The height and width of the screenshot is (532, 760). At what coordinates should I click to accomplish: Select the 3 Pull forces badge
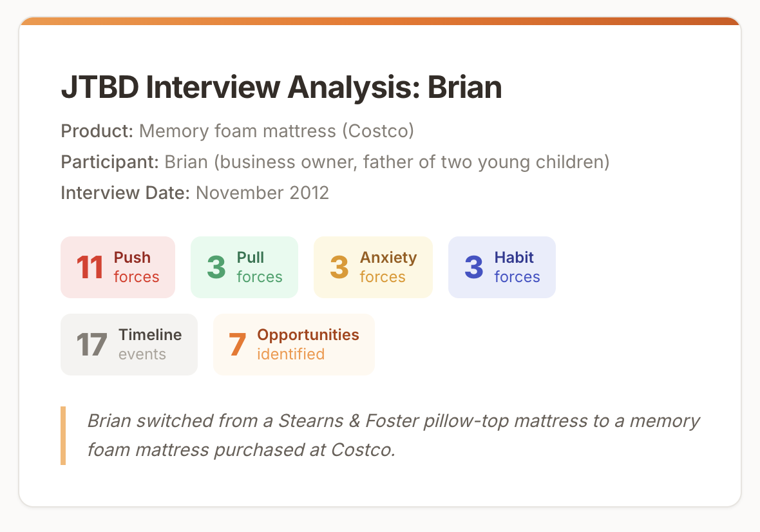point(244,267)
